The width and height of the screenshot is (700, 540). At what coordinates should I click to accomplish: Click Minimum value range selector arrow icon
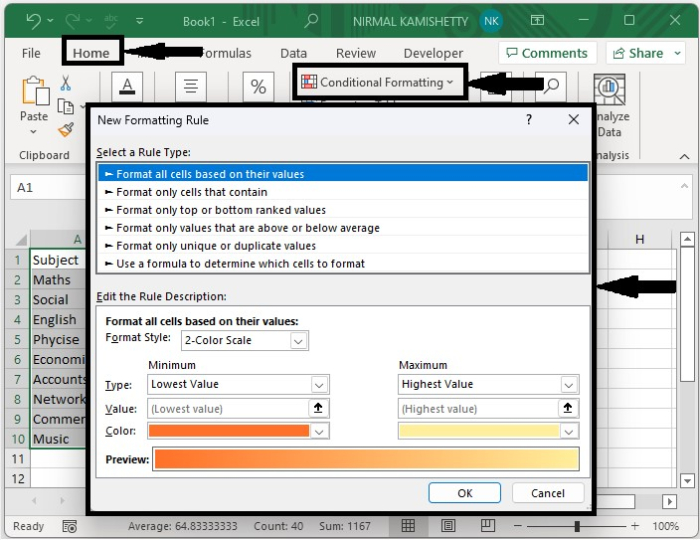point(318,408)
